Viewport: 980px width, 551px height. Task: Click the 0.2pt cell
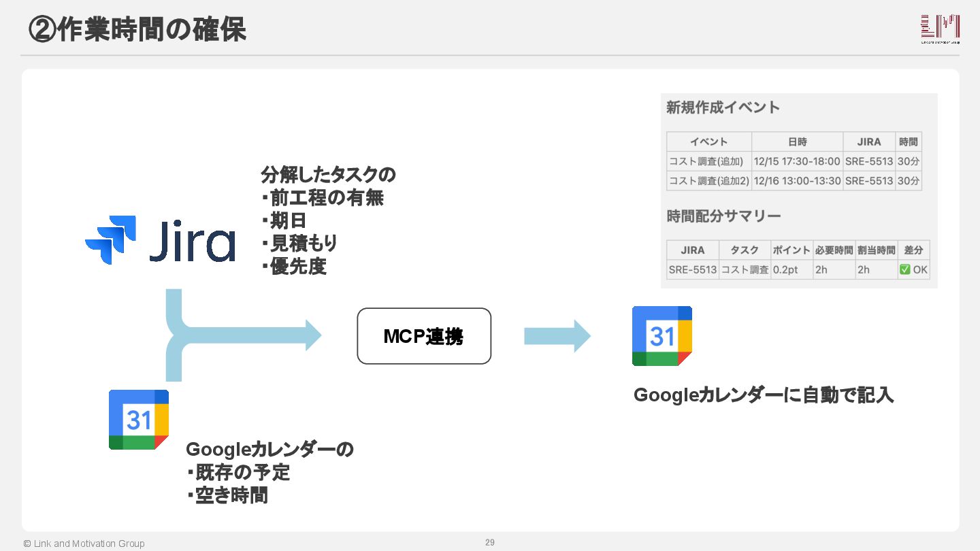point(791,269)
